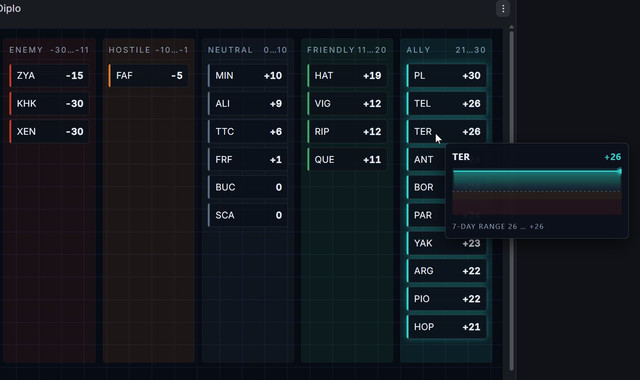Image resolution: width=640 pixels, height=380 pixels.
Task: Click the FRIENDLY column header
Action: coord(347,50)
